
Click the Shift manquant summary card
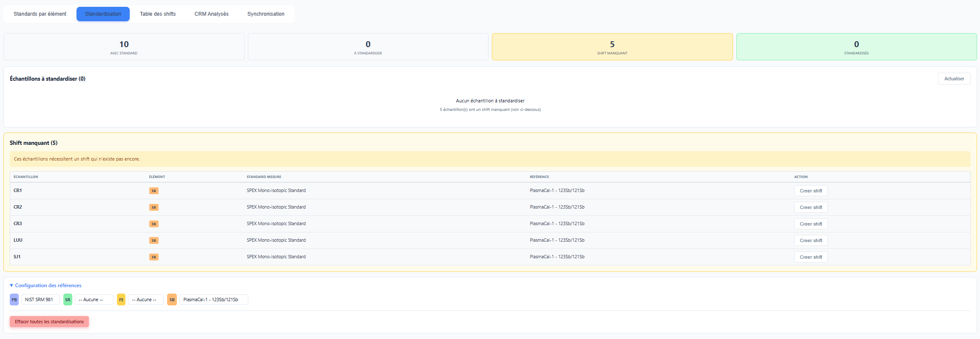(x=612, y=47)
